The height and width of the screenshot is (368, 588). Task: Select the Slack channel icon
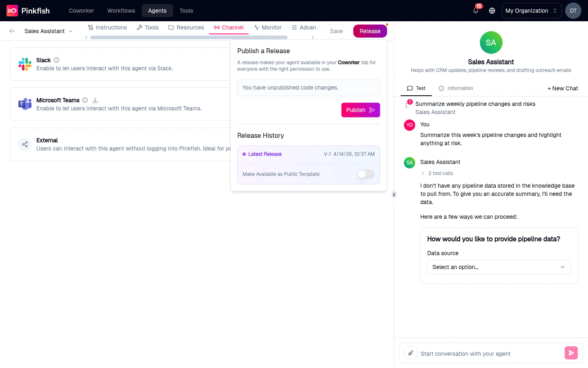(24, 64)
